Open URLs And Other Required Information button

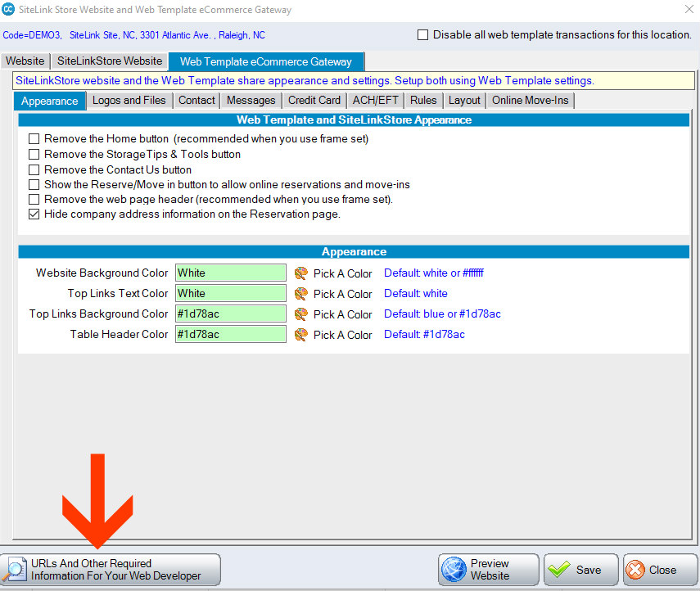click(111, 570)
